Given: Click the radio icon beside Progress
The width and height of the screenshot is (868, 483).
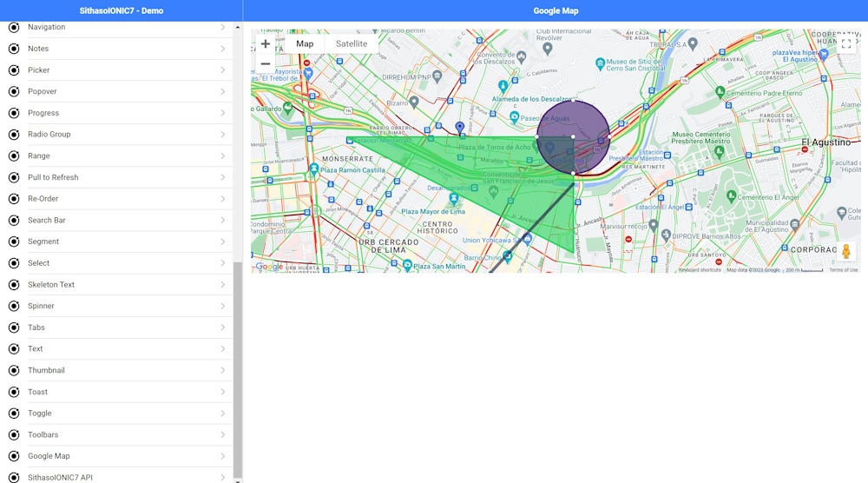Looking at the screenshot, I should (14, 113).
